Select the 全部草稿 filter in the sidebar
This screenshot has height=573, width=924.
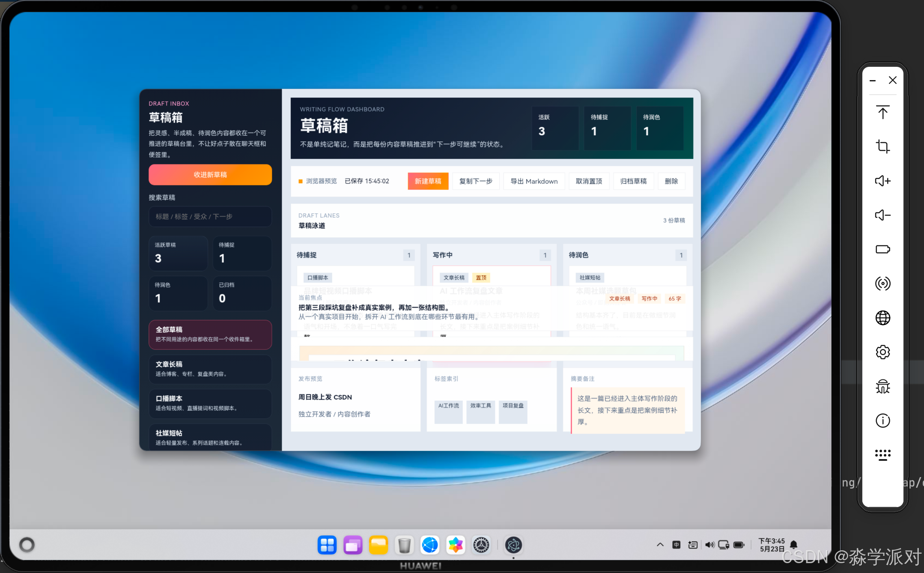tap(210, 334)
